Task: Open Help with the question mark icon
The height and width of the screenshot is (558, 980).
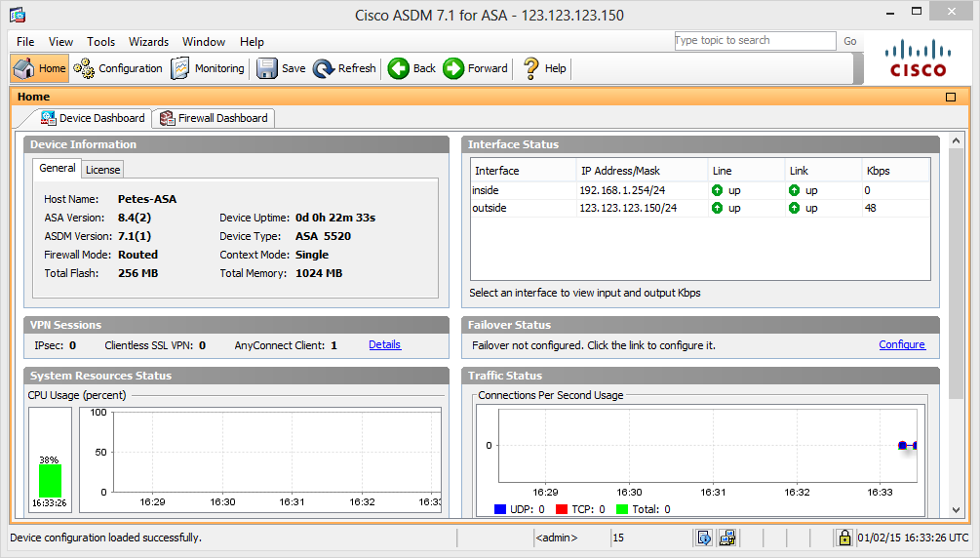Action: tap(530, 68)
